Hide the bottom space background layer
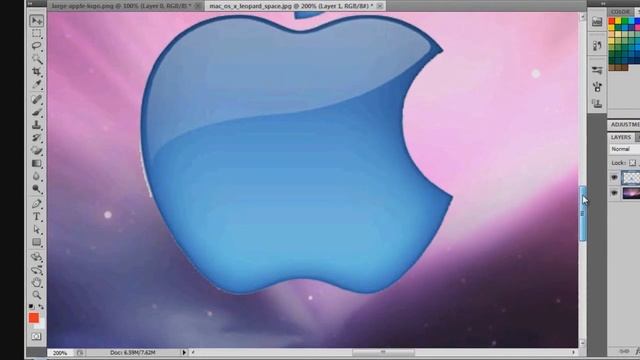 614,193
